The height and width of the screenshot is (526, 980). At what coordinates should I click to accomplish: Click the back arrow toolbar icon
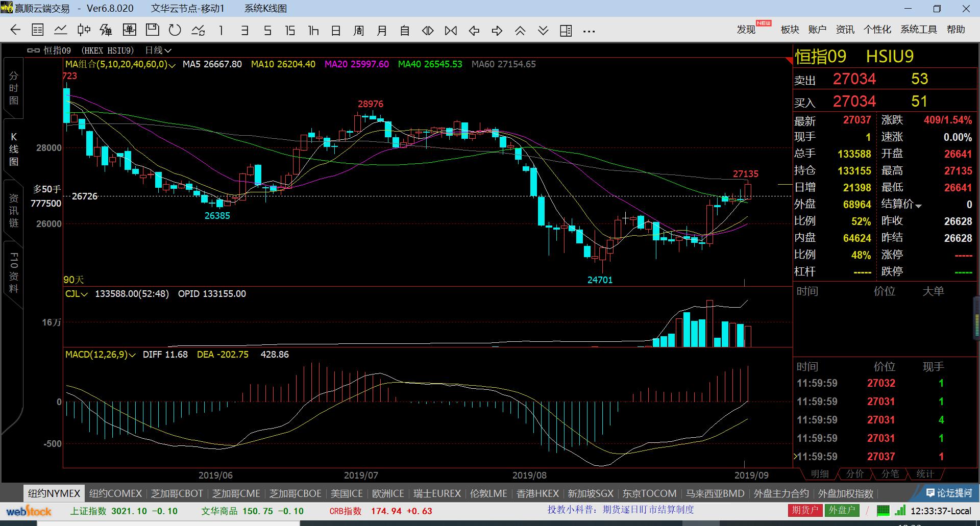[15, 31]
